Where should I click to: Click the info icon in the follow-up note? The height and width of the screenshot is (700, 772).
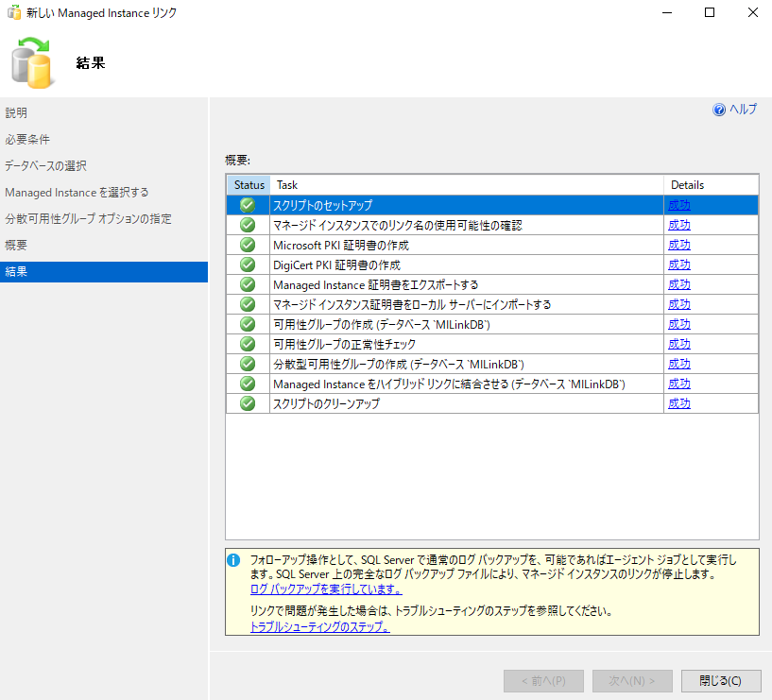pyautogui.click(x=233, y=559)
